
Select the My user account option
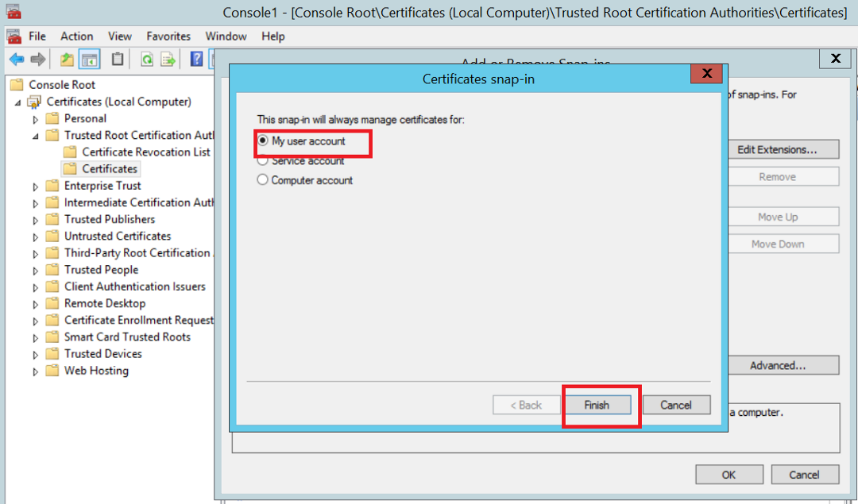(263, 141)
